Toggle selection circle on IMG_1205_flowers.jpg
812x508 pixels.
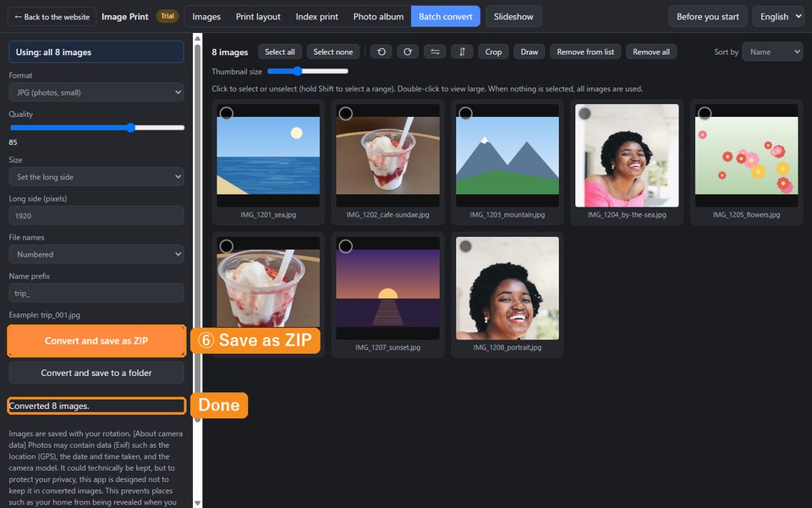pyautogui.click(x=705, y=113)
